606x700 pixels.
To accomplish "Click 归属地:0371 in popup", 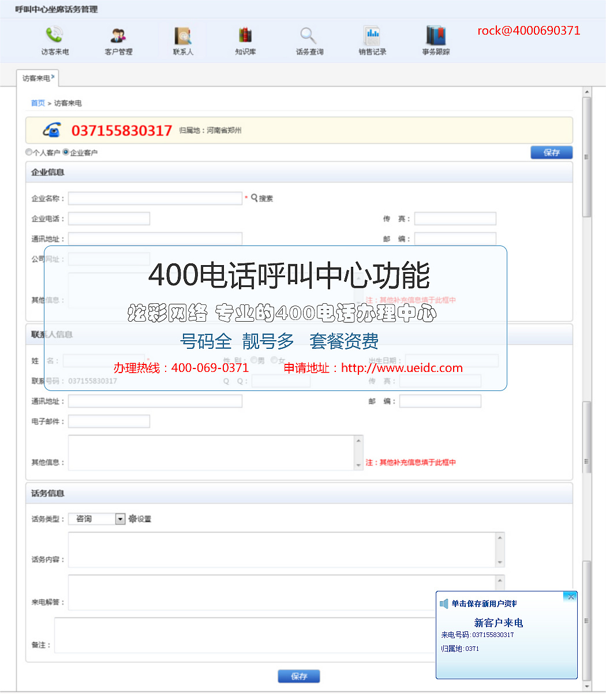I will coord(460,649).
